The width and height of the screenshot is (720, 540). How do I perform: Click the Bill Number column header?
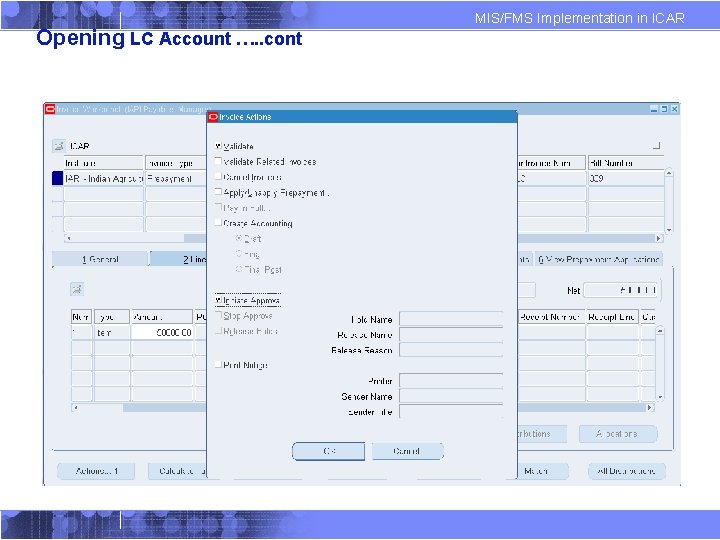point(626,163)
